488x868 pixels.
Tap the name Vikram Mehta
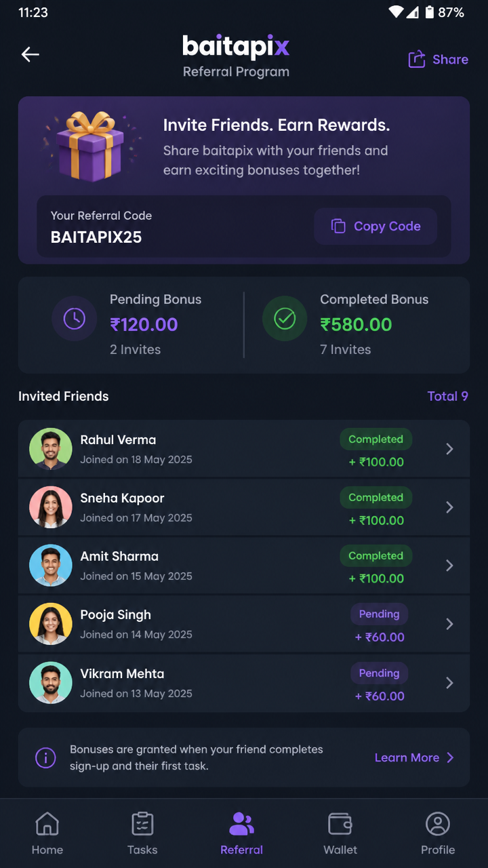point(122,673)
